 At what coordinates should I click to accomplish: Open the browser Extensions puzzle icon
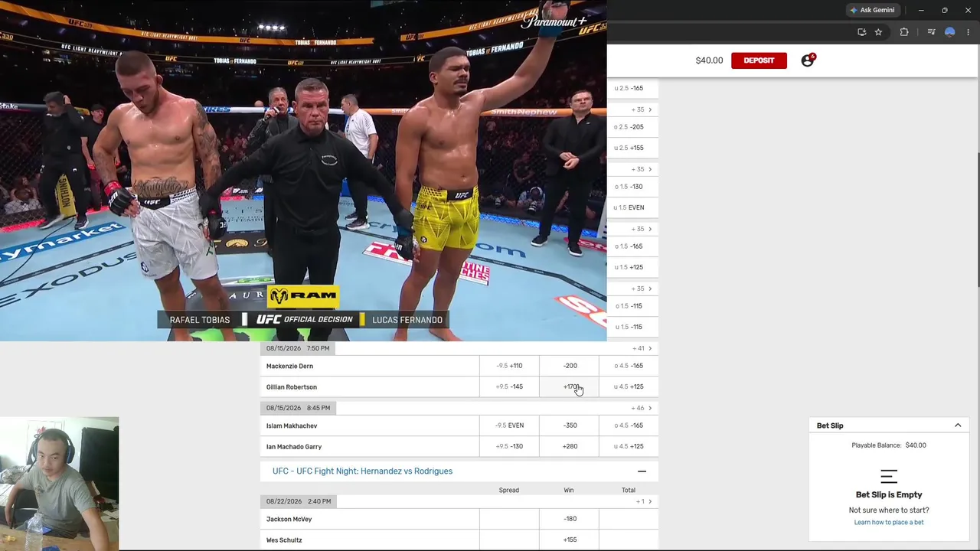904,32
